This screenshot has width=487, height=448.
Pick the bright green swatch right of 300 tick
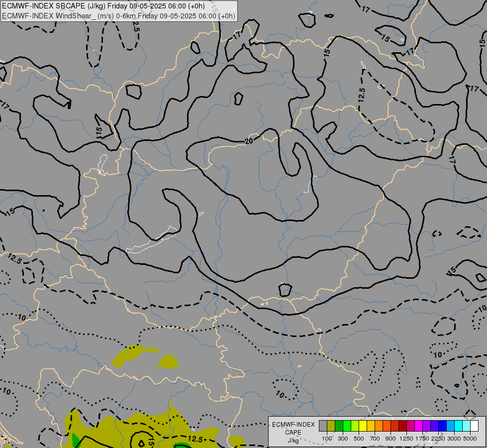[x=347, y=426]
